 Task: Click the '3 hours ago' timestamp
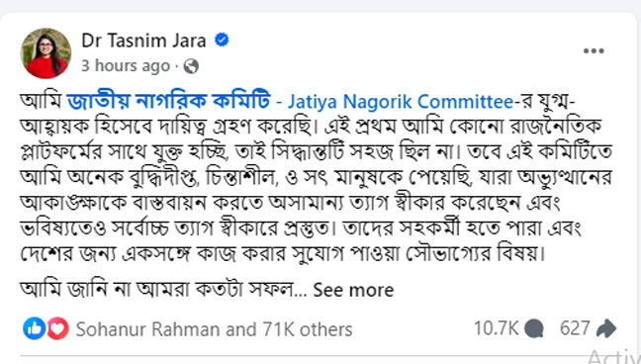tap(126, 66)
